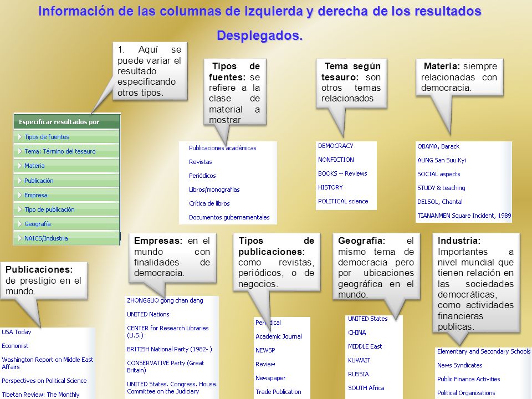Select Public Finance Activities industry link
The width and height of the screenshot is (532, 399).
click(469, 379)
